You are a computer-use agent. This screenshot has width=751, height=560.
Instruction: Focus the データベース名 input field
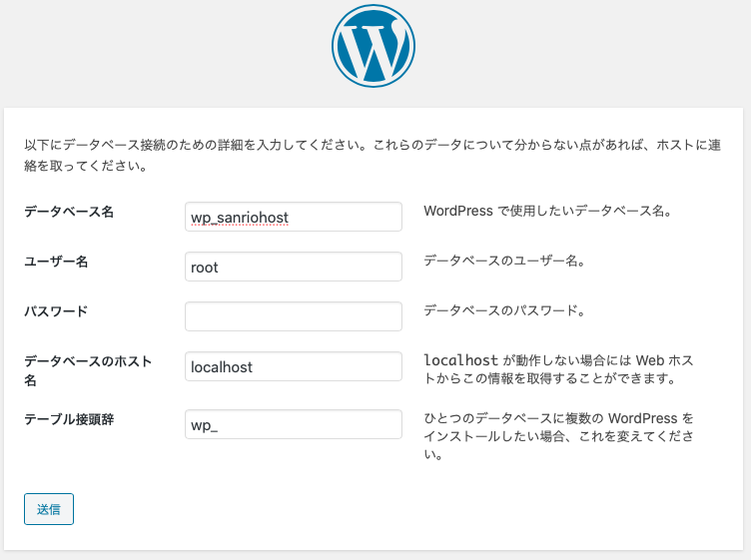tap(293, 217)
